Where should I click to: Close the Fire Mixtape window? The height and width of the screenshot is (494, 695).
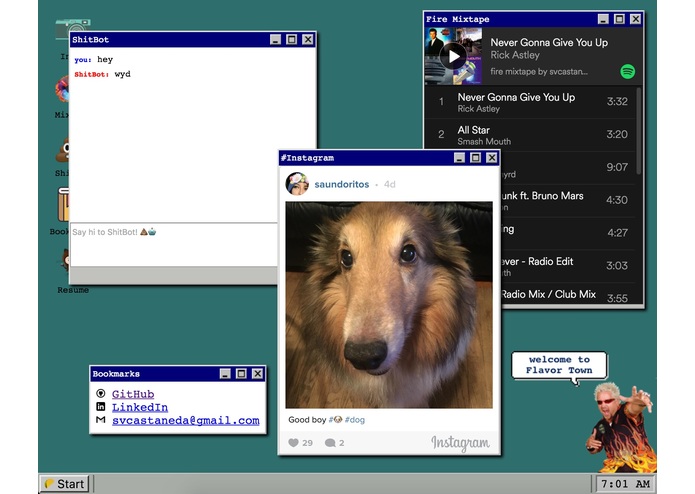point(636,19)
